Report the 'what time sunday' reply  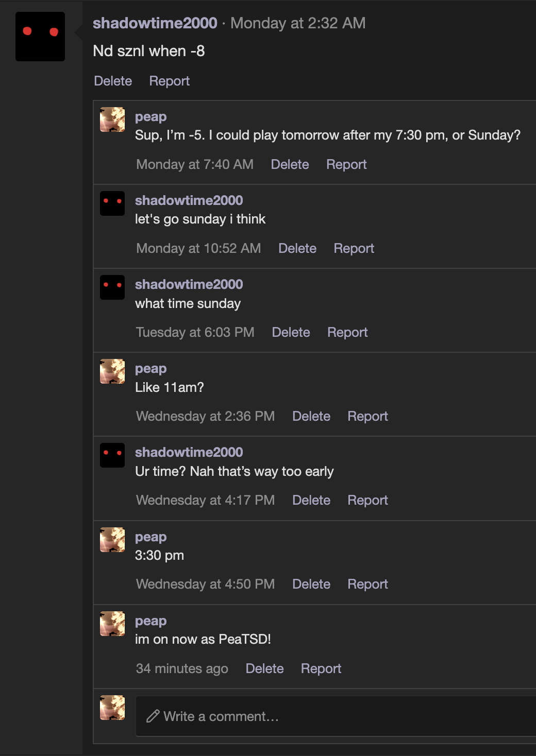pos(347,332)
